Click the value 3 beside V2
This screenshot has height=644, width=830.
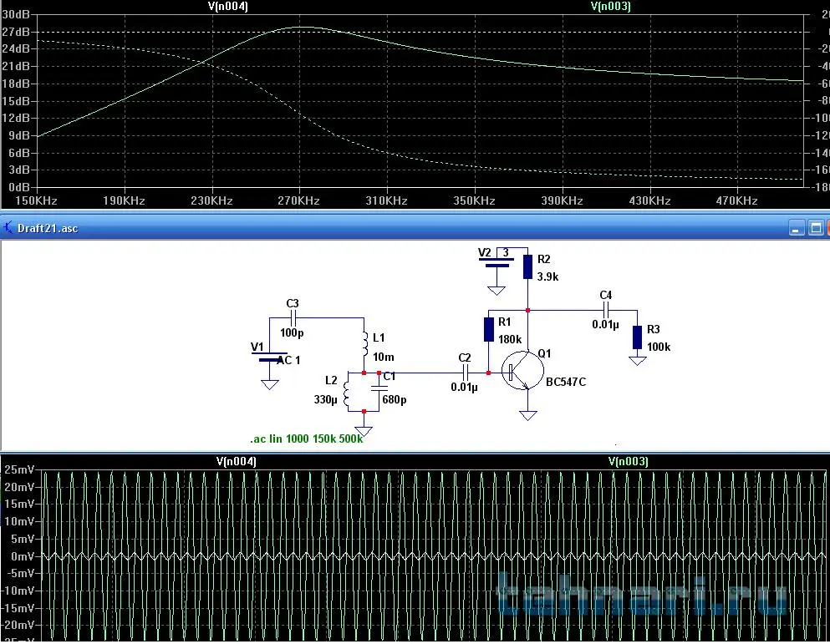[x=506, y=253]
